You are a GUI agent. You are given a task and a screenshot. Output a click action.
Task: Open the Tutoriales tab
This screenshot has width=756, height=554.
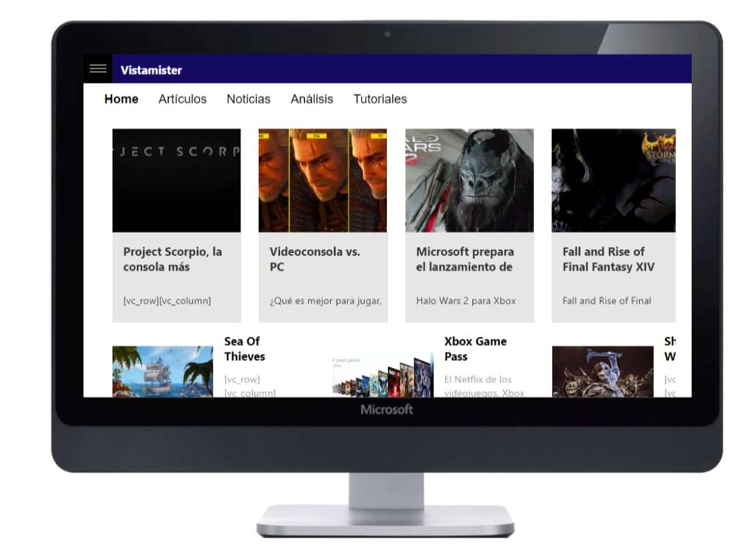[x=380, y=99]
